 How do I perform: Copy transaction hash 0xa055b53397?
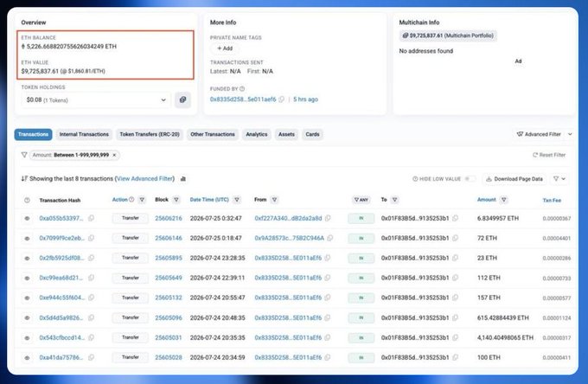[91, 218]
